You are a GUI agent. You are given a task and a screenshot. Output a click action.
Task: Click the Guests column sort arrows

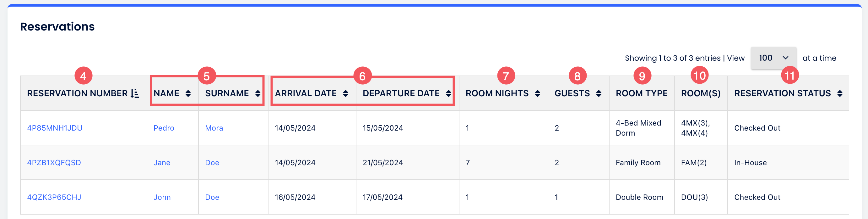(599, 93)
